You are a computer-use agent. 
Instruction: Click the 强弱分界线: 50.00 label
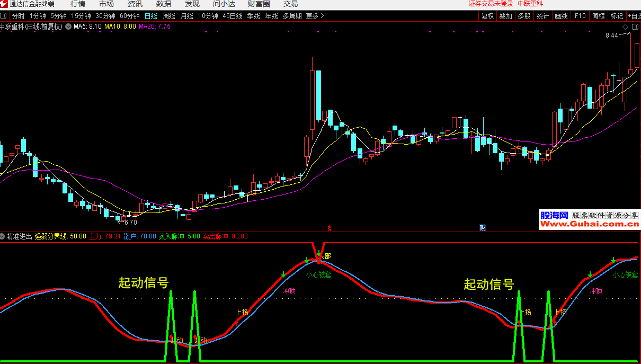point(60,236)
